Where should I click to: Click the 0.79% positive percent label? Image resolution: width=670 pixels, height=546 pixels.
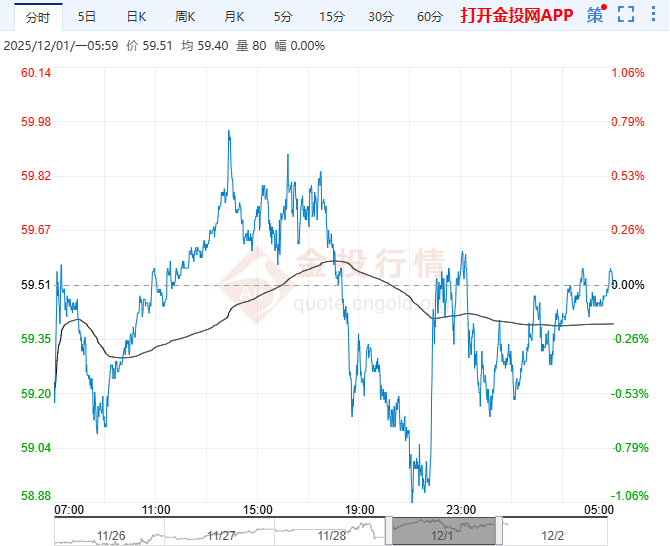(x=628, y=122)
